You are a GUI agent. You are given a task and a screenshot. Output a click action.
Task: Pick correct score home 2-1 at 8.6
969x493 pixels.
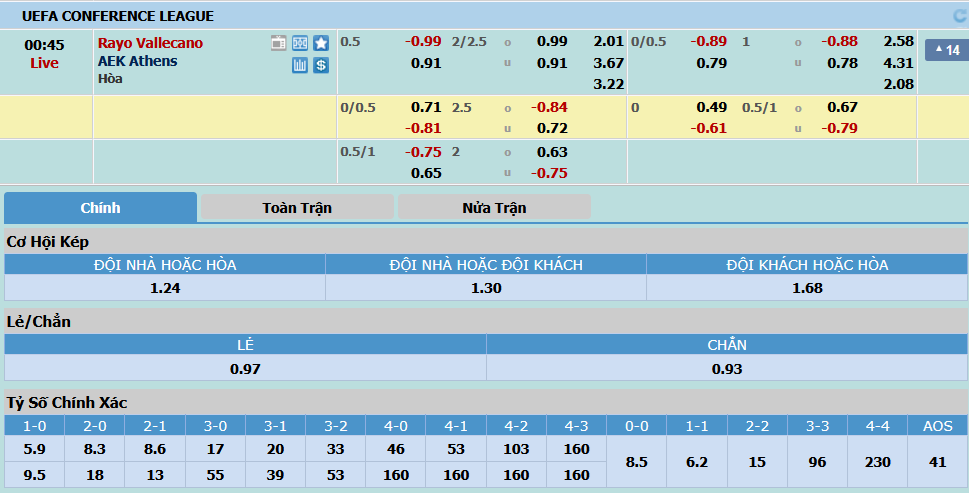click(x=154, y=449)
